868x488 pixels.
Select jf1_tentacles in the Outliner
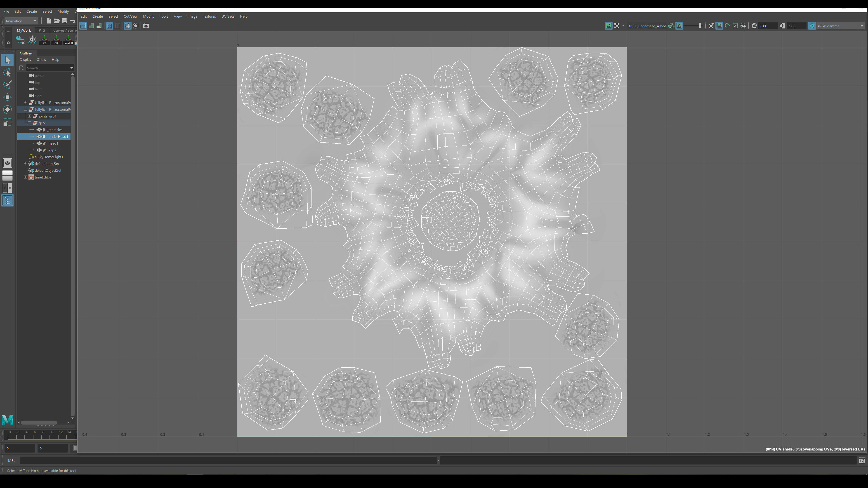coord(52,130)
